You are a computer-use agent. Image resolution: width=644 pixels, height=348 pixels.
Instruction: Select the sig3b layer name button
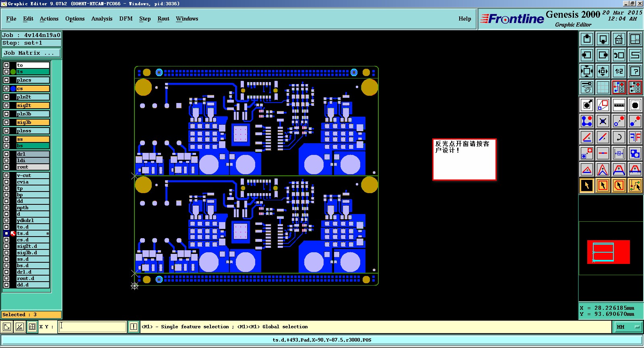pyautogui.click(x=33, y=122)
